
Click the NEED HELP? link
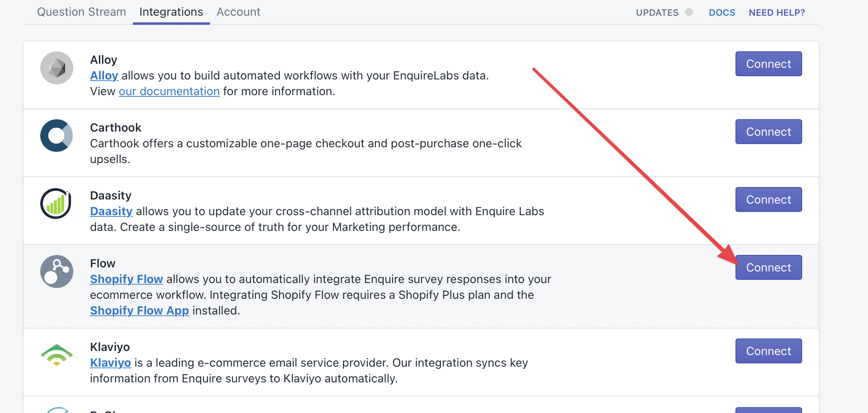[x=777, y=12]
